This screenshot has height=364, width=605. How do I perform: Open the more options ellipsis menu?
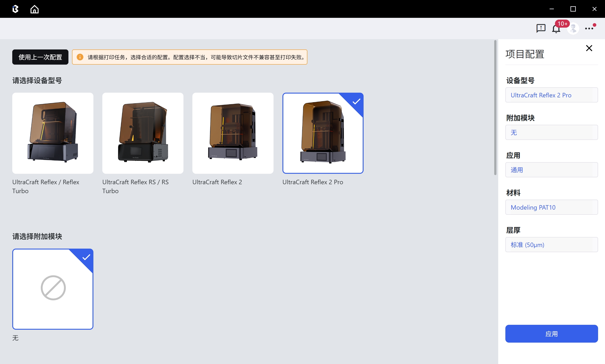click(589, 29)
